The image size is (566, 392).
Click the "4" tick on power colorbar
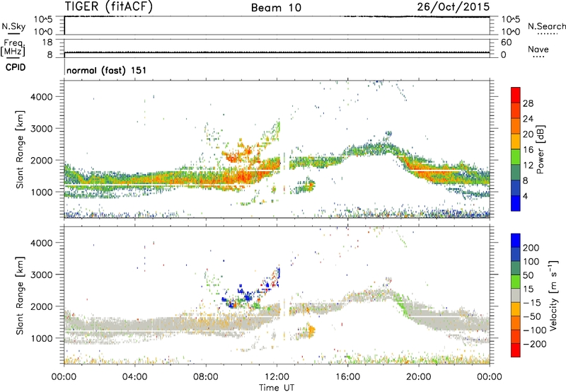point(526,196)
